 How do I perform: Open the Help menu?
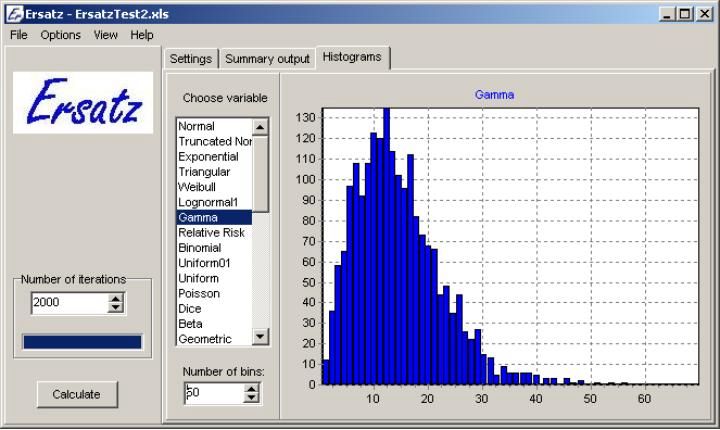142,35
